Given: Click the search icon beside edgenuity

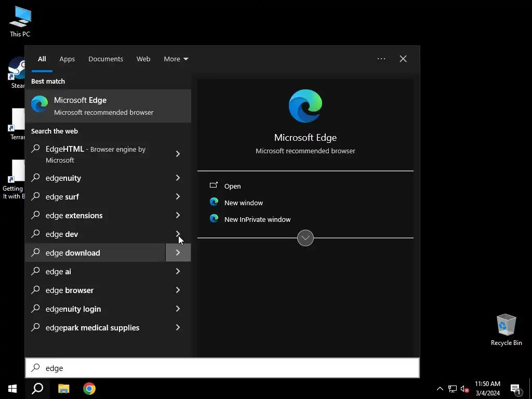Looking at the screenshot, I should pos(35,178).
